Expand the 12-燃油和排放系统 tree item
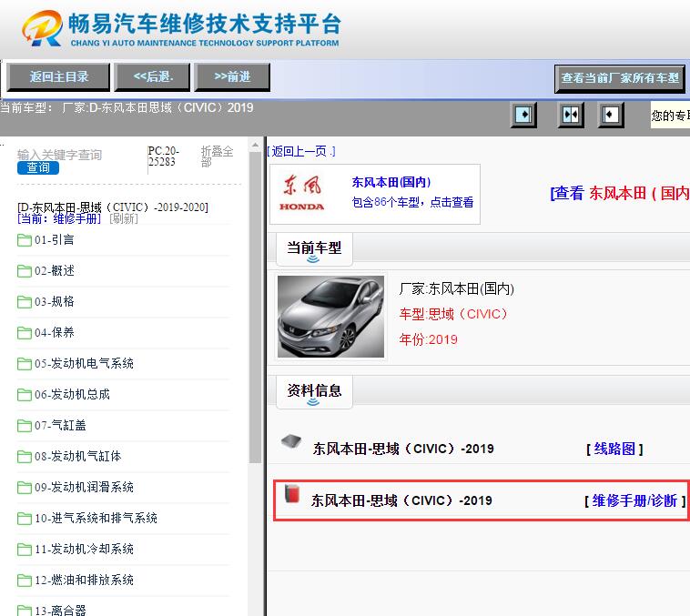This screenshot has height=616, width=690. click(x=84, y=580)
